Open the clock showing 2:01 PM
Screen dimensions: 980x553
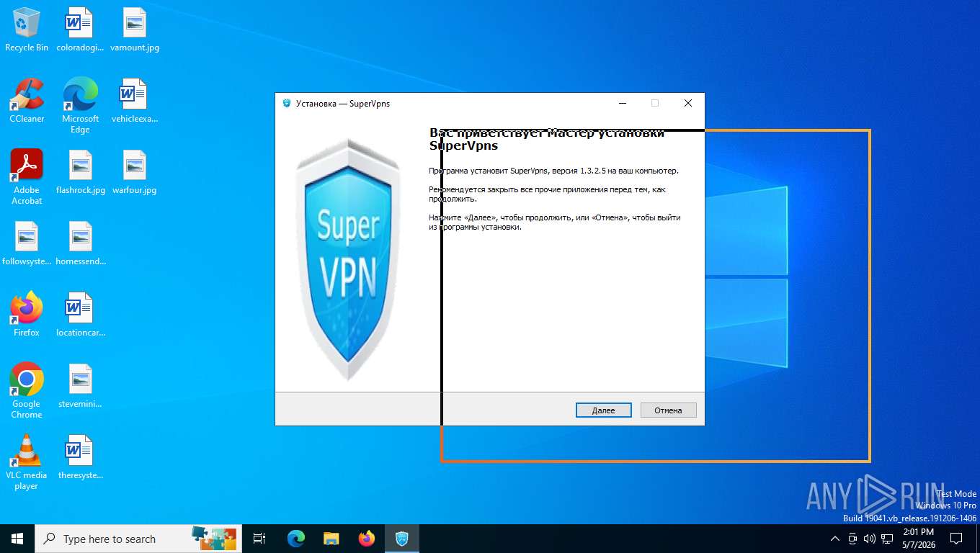(x=918, y=539)
